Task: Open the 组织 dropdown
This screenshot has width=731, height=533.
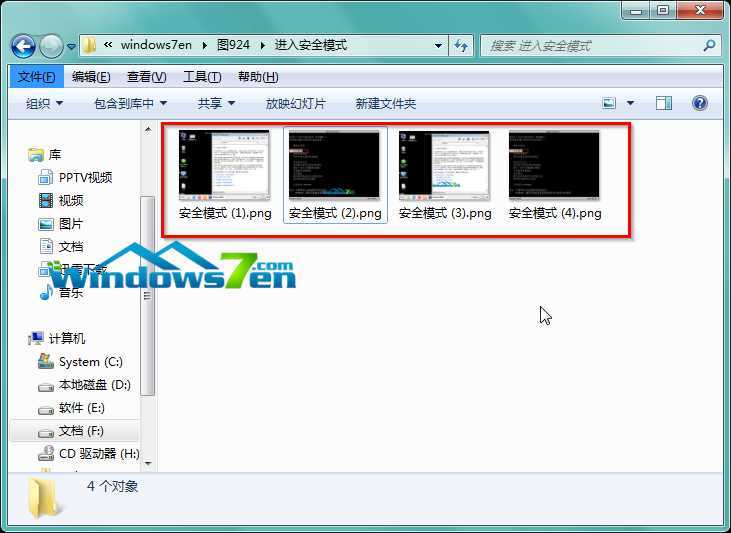Action: [44, 103]
